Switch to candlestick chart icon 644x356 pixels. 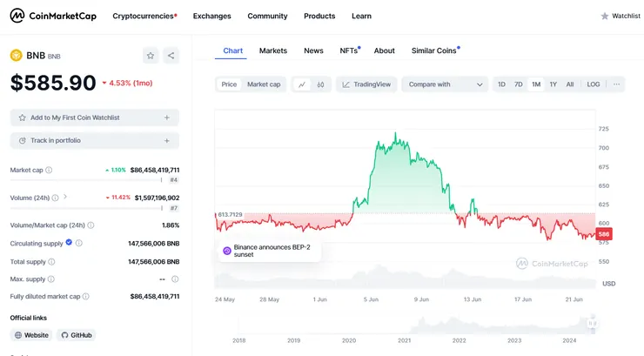321,84
